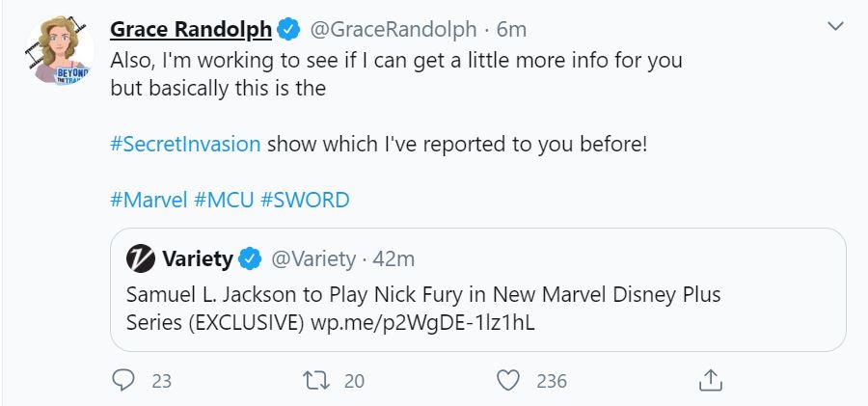Like the tweet with the heart icon
This screenshot has height=406, width=868.
coord(508,381)
